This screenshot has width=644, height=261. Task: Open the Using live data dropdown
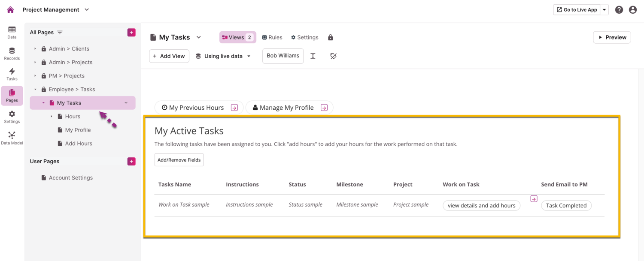223,56
